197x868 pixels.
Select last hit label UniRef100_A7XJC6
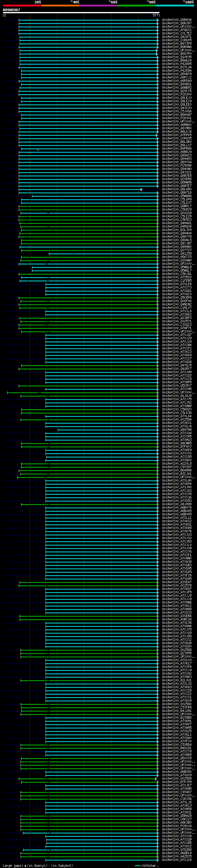[x=177, y=860]
